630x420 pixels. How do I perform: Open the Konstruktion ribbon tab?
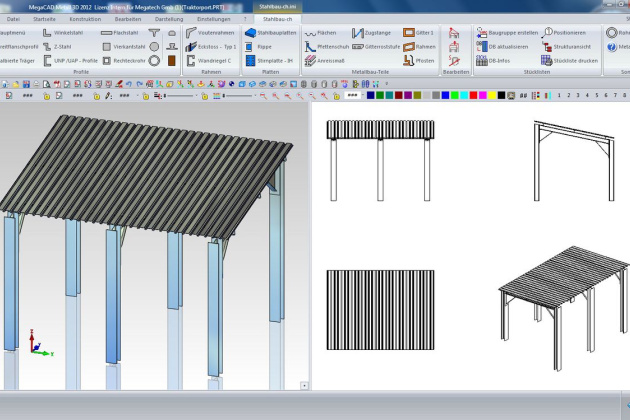(x=85, y=18)
